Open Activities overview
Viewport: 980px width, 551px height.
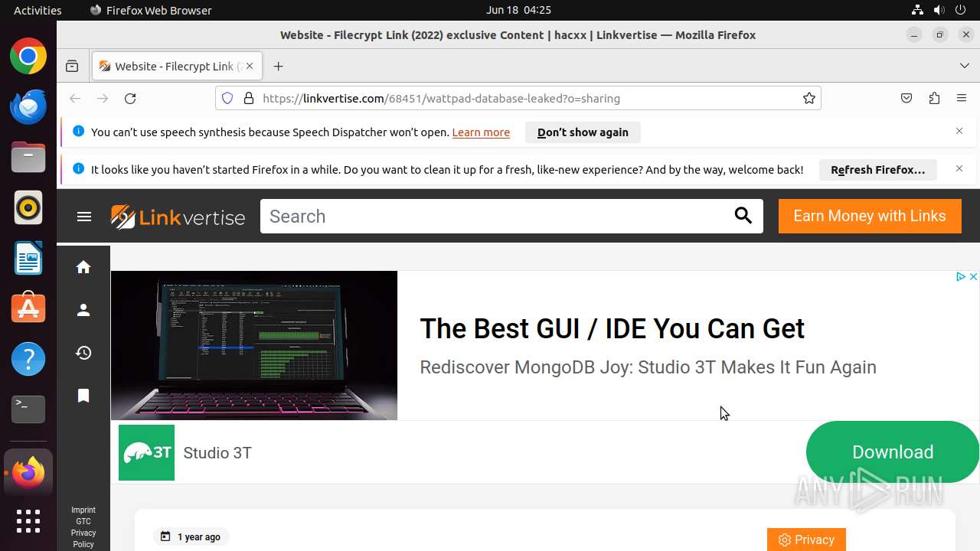click(x=38, y=10)
